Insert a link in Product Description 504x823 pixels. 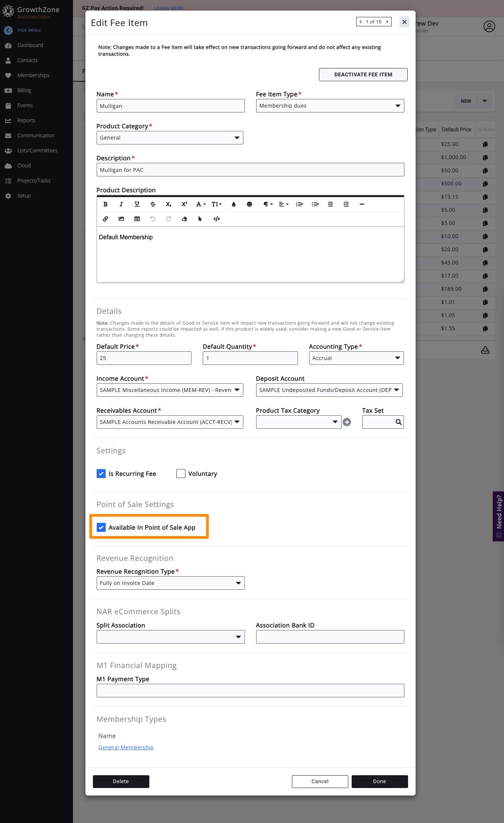point(105,219)
